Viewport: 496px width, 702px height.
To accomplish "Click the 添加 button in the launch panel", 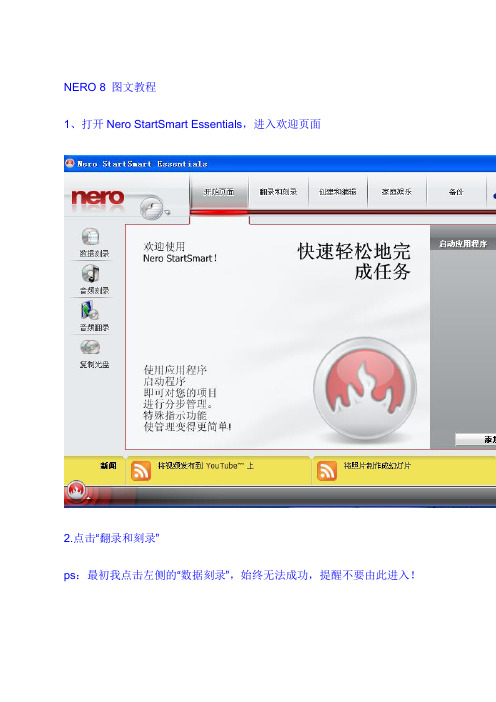I will tap(475, 440).
